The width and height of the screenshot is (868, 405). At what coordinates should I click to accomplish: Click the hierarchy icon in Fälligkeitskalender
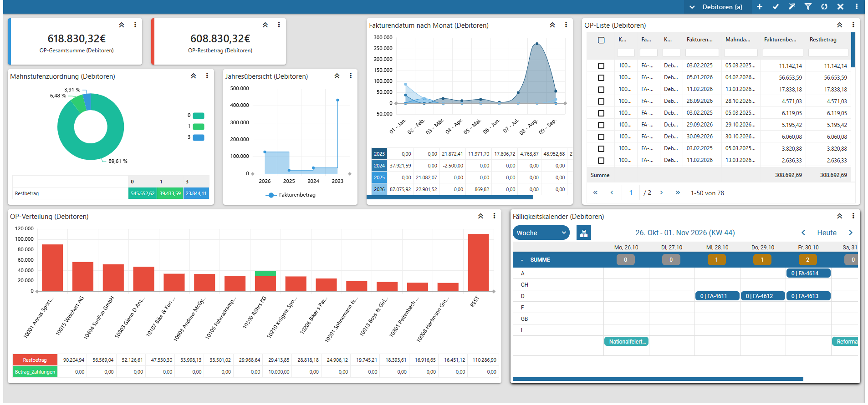[584, 233]
